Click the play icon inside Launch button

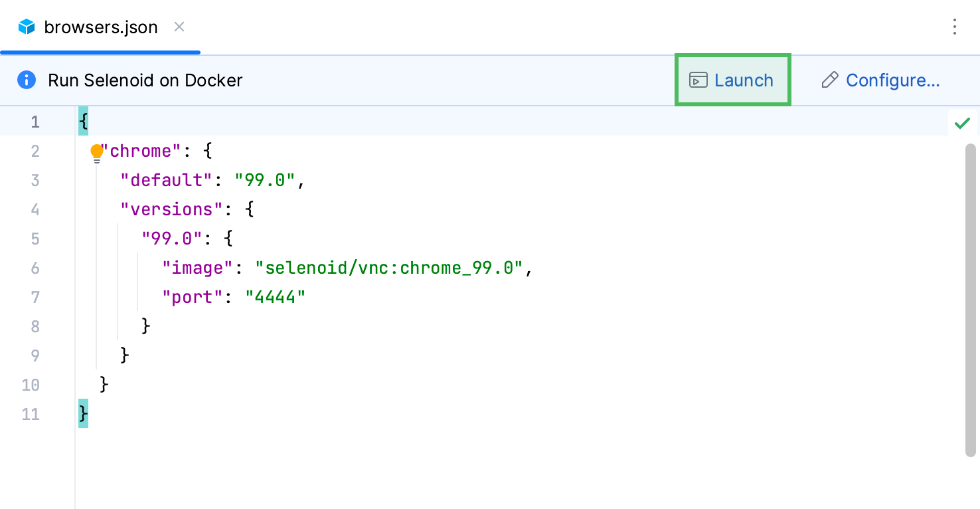click(x=697, y=80)
